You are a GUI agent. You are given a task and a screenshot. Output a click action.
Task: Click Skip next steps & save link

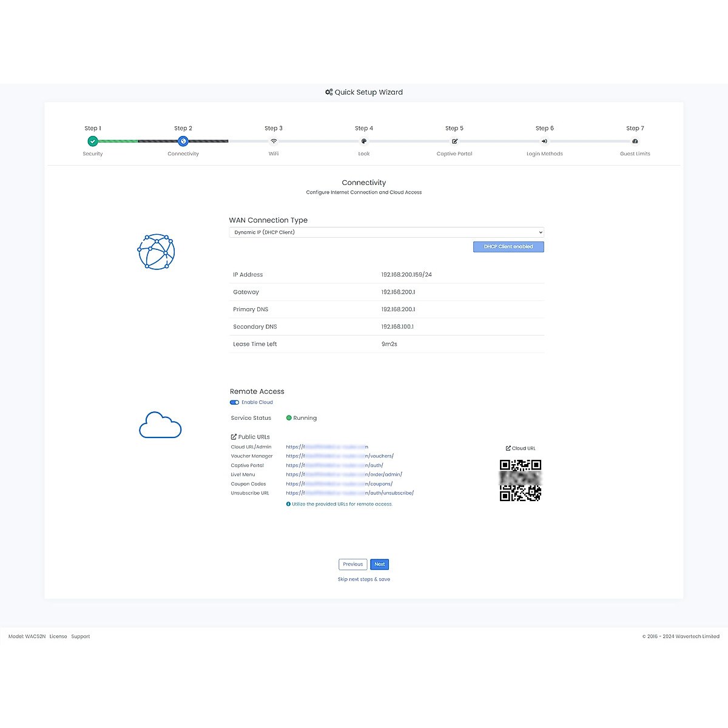click(364, 579)
